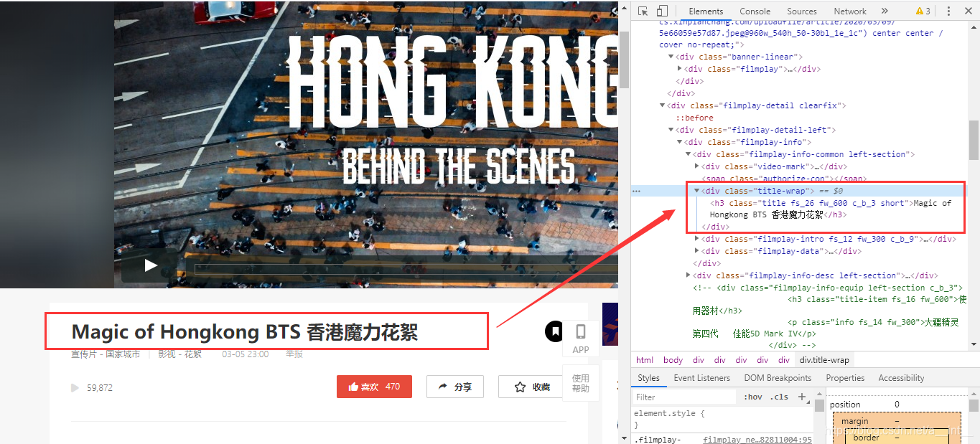Click the page vertical scrollbar
This screenshot has height=444, width=980.
(x=624, y=59)
